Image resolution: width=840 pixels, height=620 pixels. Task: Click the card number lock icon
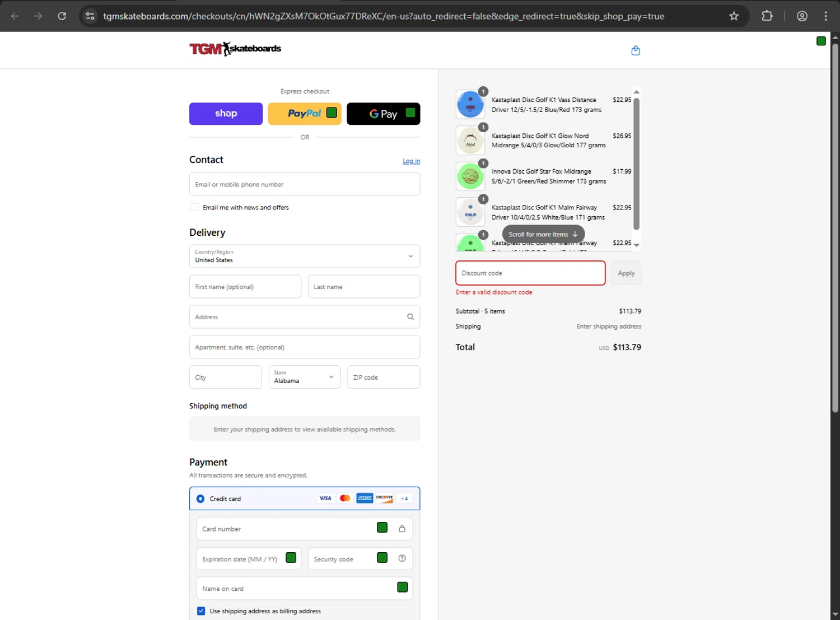coord(402,529)
